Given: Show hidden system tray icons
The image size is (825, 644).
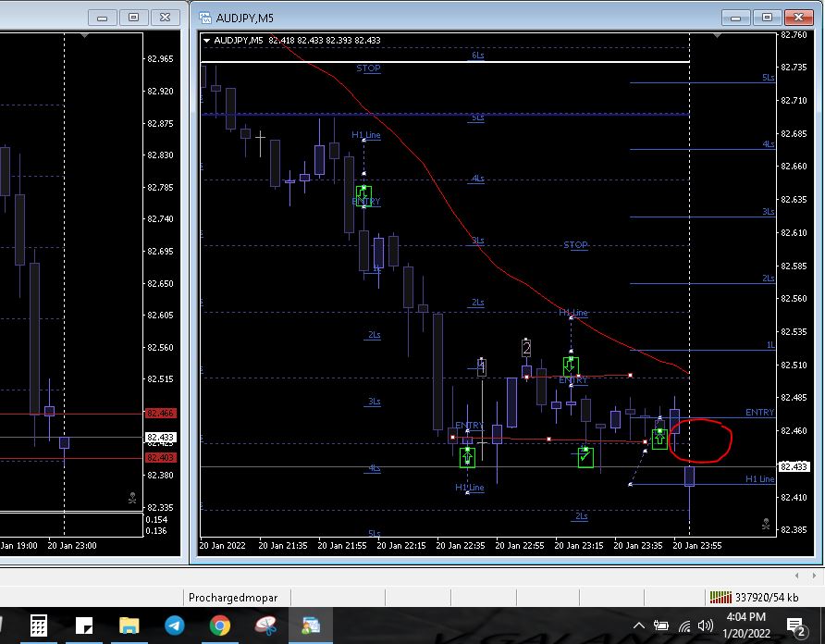Looking at the screenshot, I should click(639, 625).
